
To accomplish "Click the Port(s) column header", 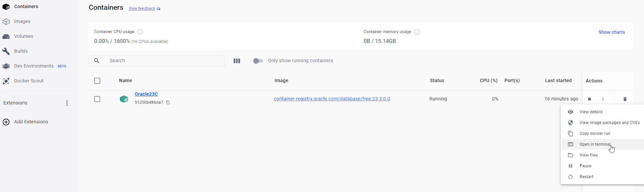I will (512, 81).
